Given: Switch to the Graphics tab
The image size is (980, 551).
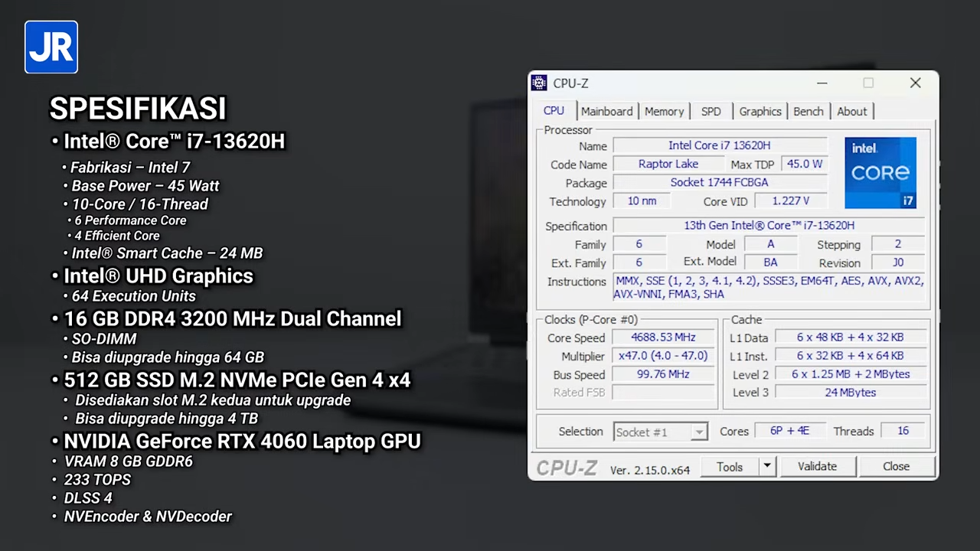Looking at the screenshot, I should pos(759,111).
